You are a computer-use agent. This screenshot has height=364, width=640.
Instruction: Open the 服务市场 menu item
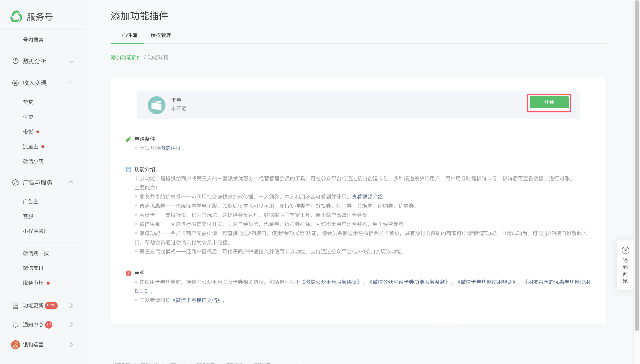[33, 283]
